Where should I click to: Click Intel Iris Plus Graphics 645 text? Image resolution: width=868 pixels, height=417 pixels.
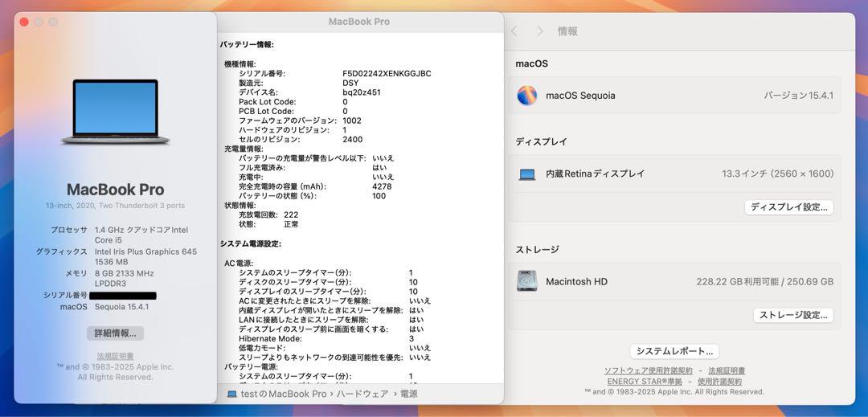145,251
